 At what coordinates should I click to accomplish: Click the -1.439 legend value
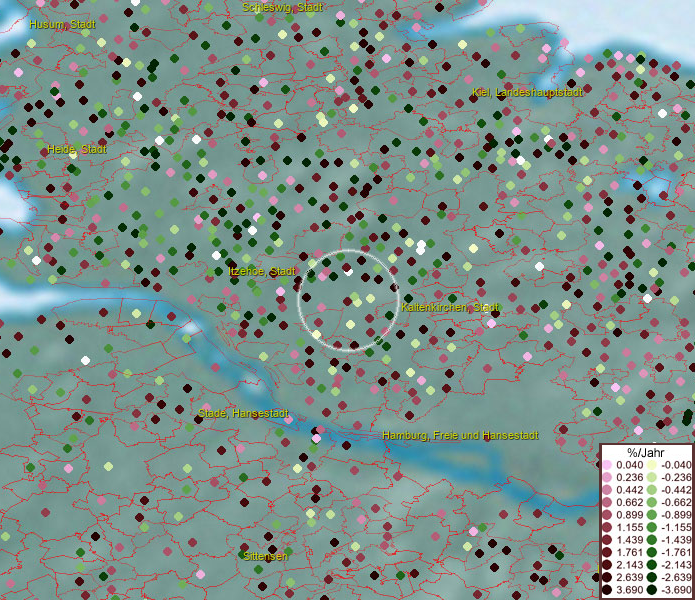676,540
